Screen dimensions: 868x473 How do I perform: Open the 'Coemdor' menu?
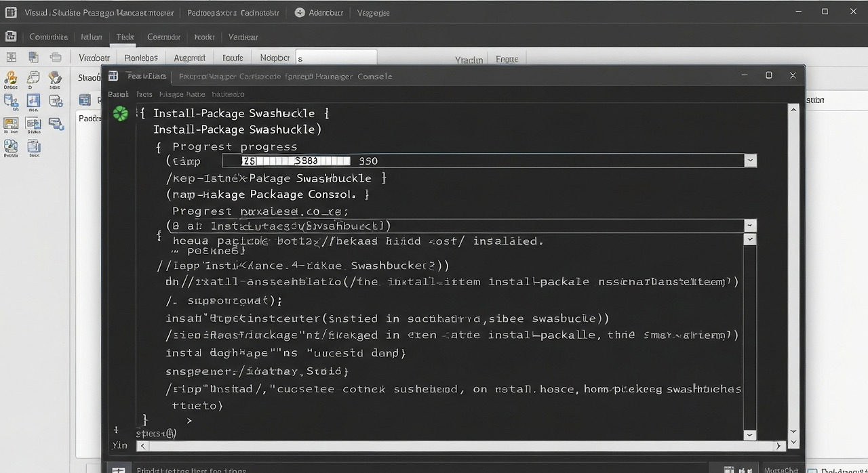click(x=164, y=37)
